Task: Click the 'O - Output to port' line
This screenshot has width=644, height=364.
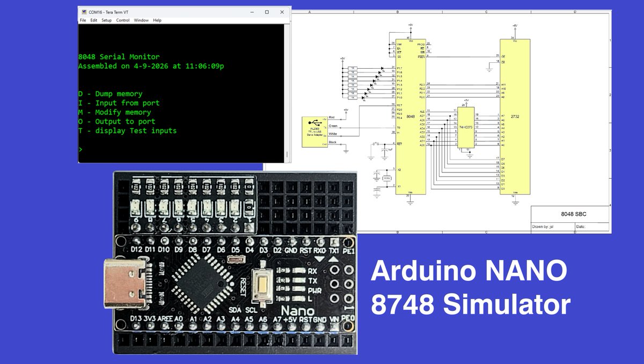Action: (x=116, y=121)
